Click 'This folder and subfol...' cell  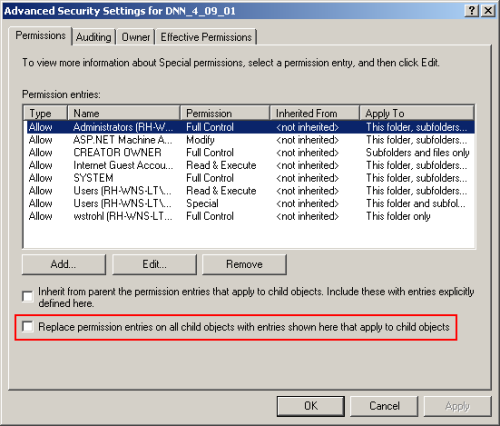[416, 203]
